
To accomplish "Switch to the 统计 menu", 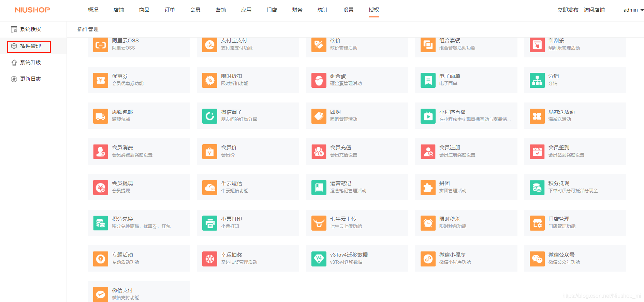I will point(323,10).
